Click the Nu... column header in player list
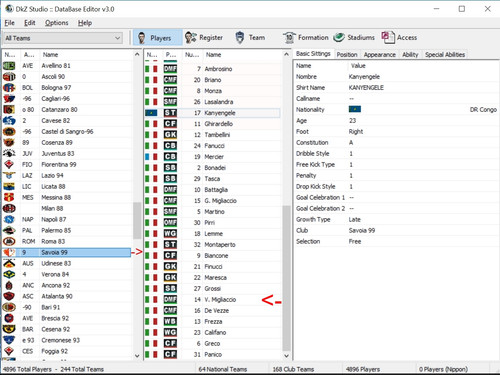500x375 pixels. tap(192, 55)
